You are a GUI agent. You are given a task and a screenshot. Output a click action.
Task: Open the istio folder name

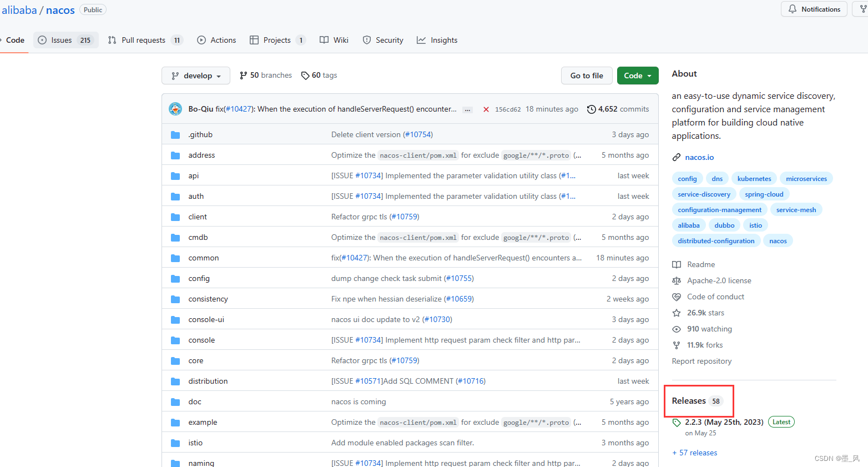click(x=195, y=443)
